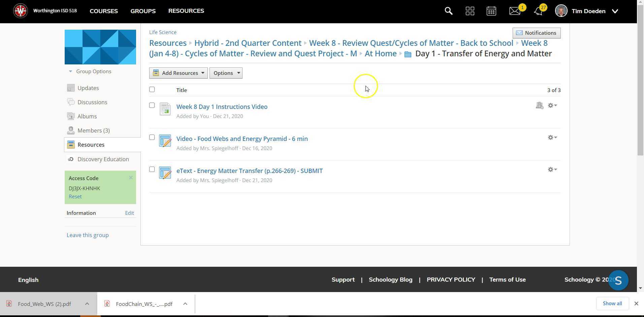Open the search magnifier icon

coord(448,11)
